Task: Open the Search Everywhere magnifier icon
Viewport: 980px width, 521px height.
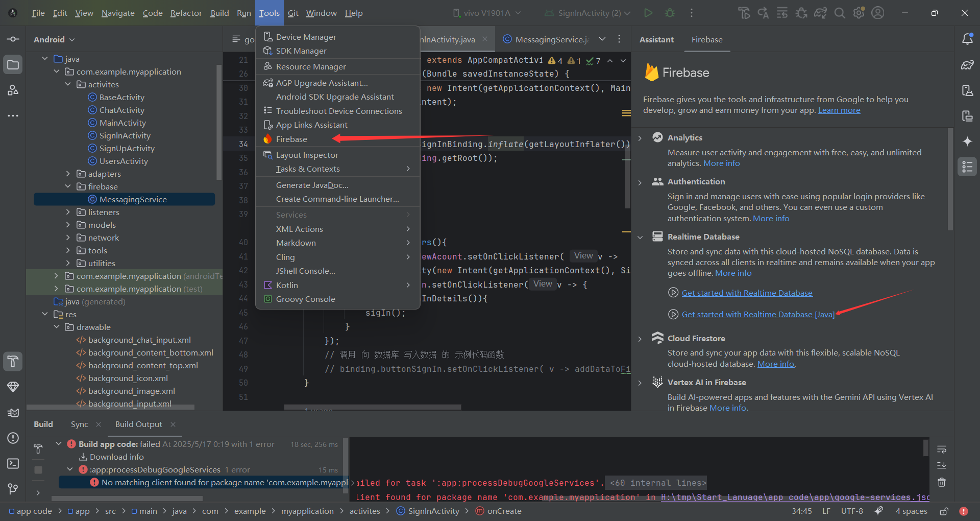Action: tap(840, 13)
